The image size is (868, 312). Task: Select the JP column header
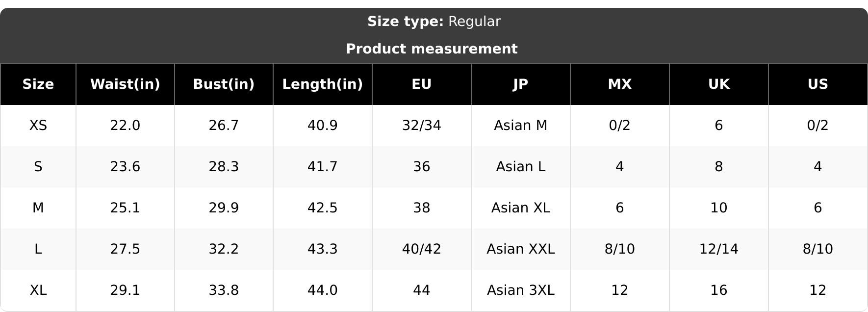(521, 84)
